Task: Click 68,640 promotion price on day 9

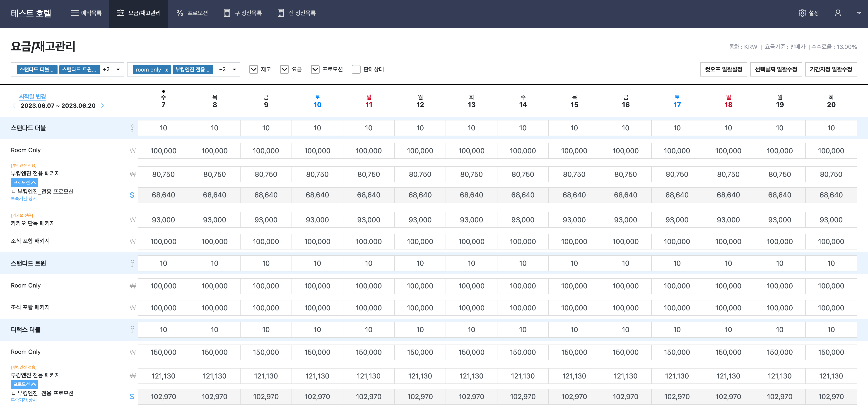Action: [266, 195]
